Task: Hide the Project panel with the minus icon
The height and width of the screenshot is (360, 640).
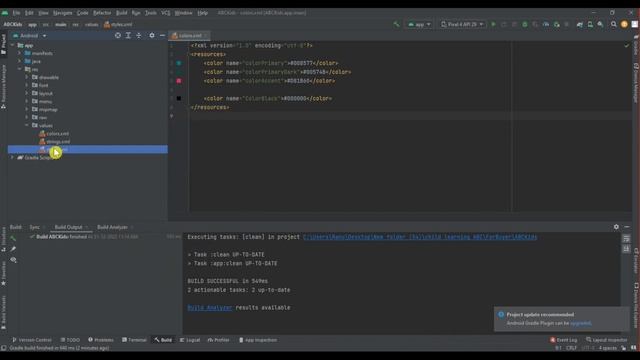Action: click(x=162, y=36)
